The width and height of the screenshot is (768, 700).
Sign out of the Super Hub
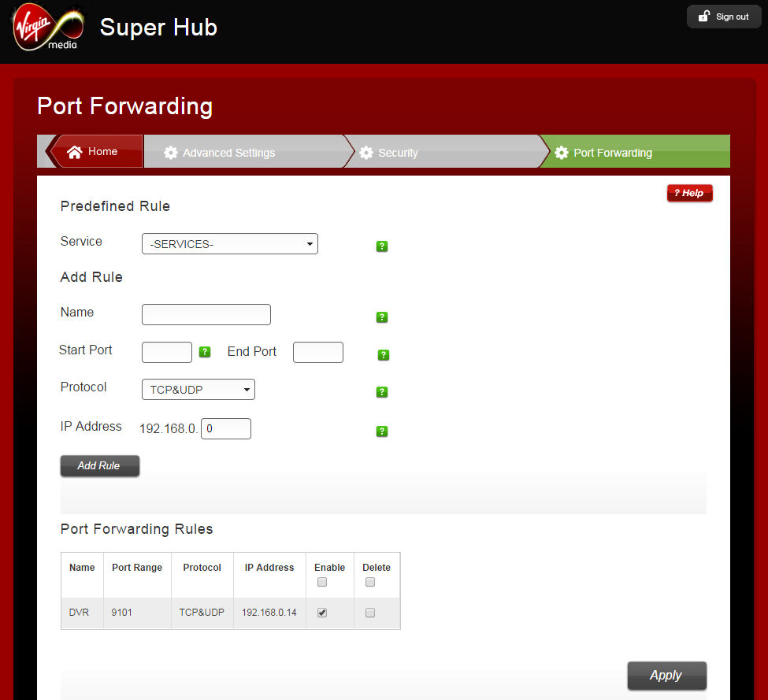[724, 17]
